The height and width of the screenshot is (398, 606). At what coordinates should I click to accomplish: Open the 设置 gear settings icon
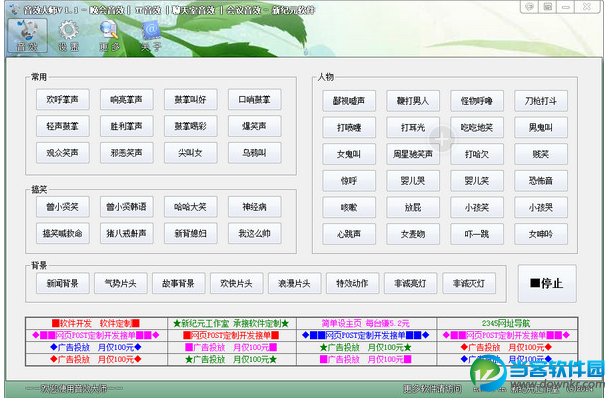pos(68,36)
